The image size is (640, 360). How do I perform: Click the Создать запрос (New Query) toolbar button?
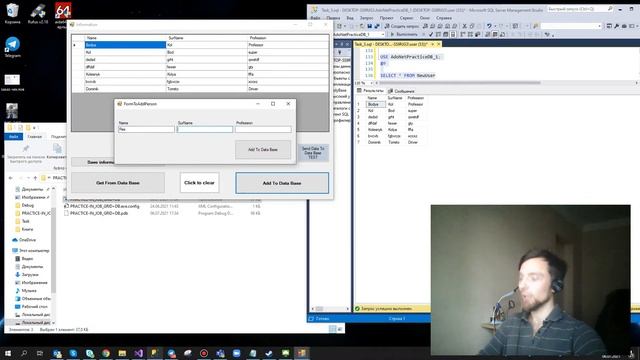coord(402,26)
